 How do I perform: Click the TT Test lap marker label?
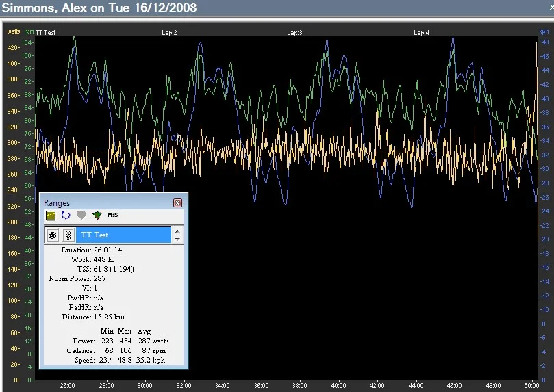coord(46,32)
